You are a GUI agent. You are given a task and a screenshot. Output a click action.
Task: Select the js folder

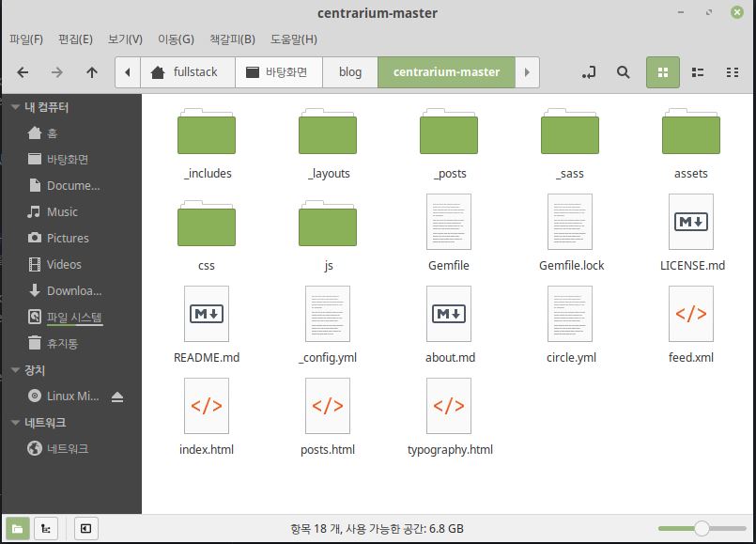click(328, 236)
